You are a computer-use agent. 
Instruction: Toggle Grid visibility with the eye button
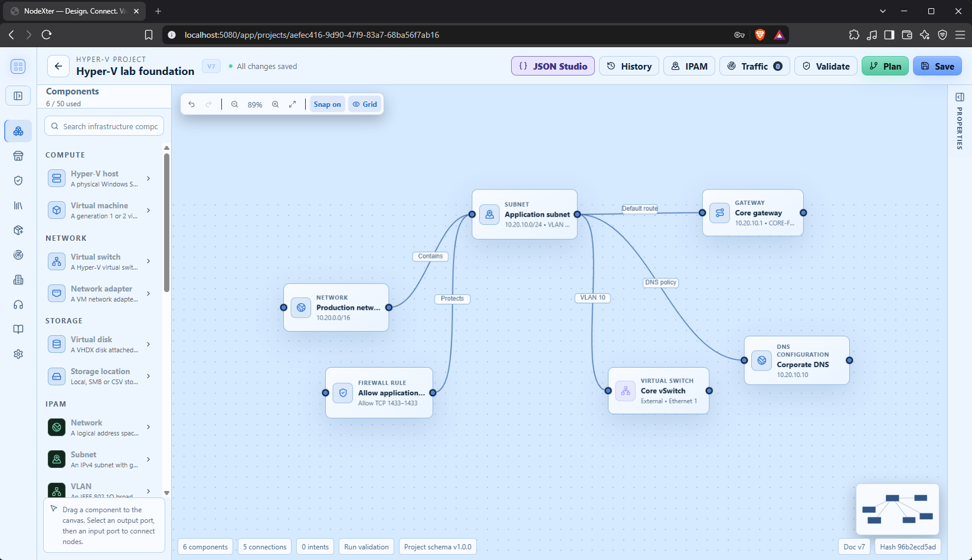point(365,104)
